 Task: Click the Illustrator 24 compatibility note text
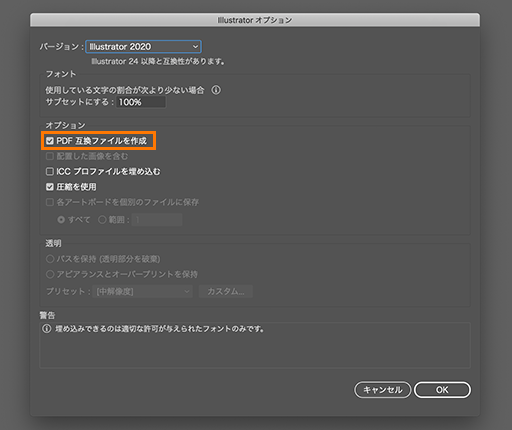pos(158,62)
